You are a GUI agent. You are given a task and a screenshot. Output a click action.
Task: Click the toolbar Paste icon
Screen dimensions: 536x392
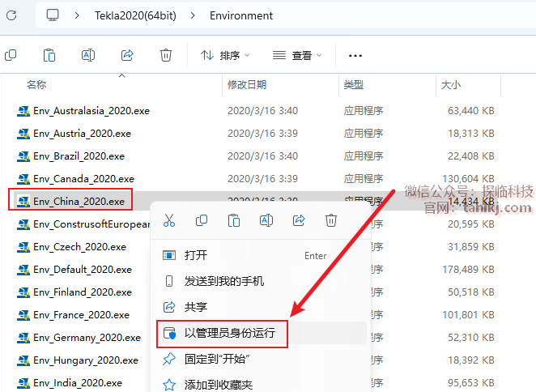(49, 55)
